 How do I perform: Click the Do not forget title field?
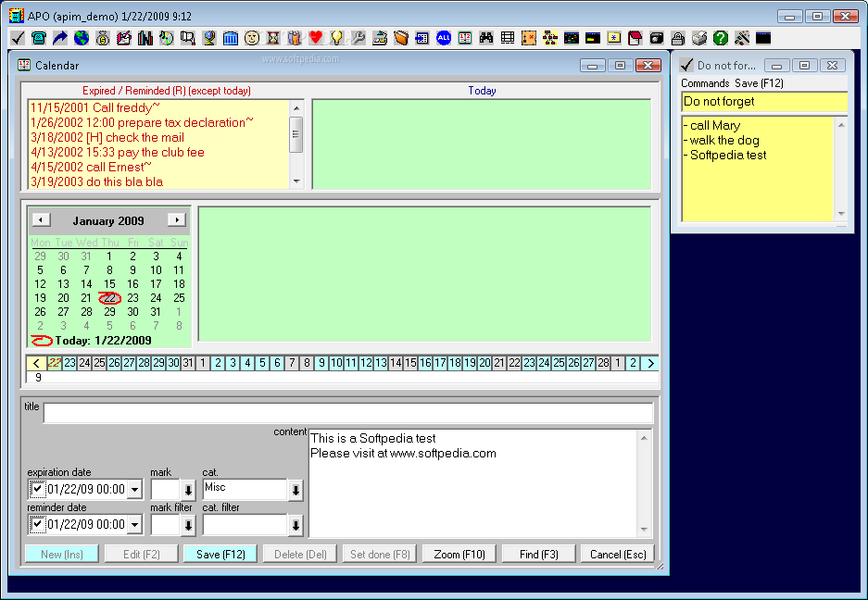pyautogui.click(x=764, y=101)
